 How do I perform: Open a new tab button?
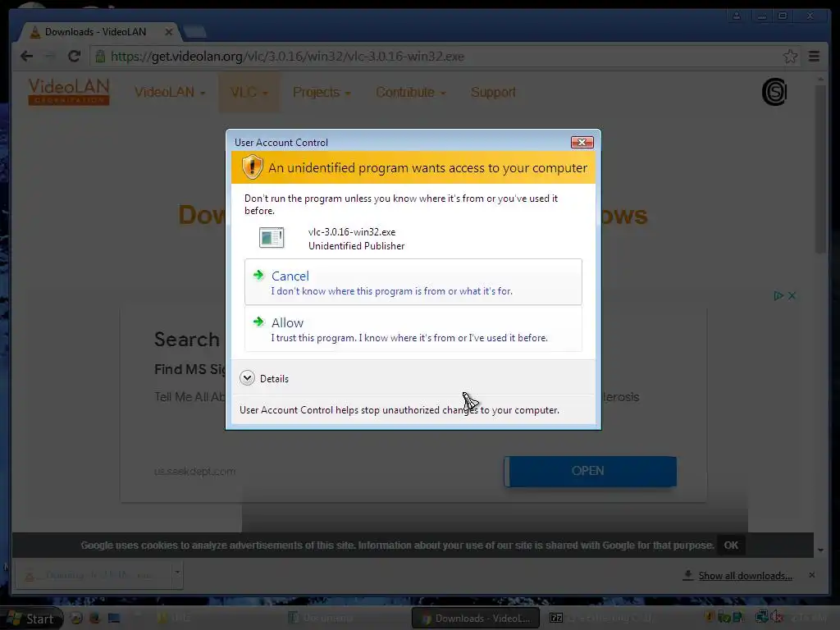click(194, 32)
